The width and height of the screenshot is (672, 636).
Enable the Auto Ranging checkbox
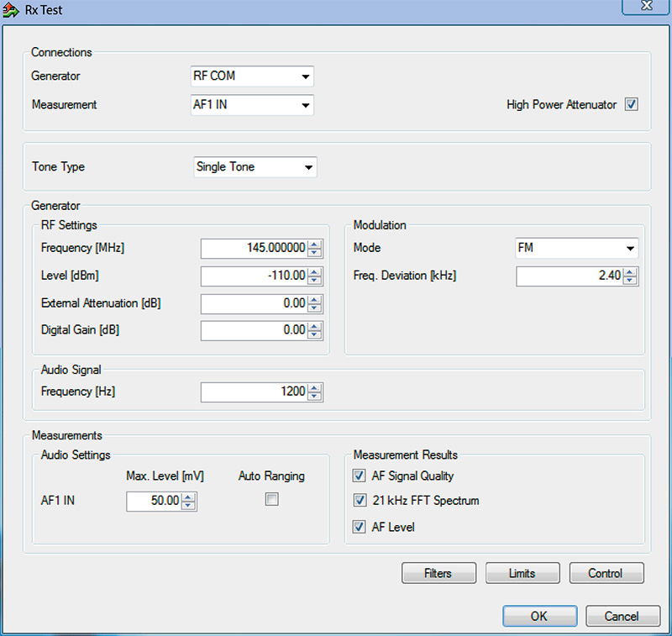(x=271, y=500)
